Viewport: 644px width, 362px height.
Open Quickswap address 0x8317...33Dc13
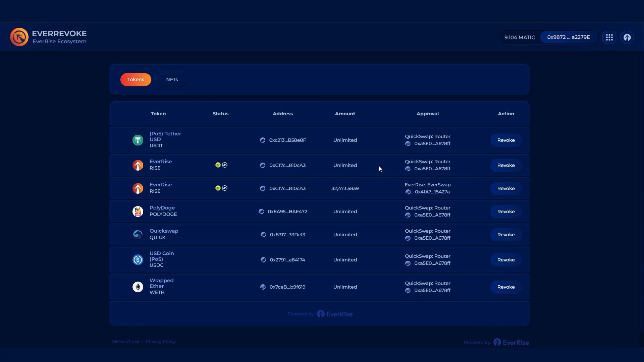pos(287,235)
